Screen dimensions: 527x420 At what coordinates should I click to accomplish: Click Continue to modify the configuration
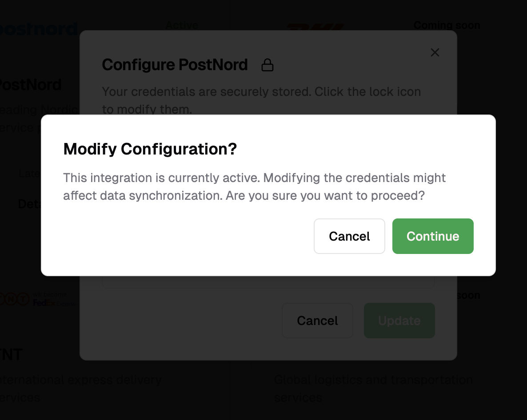click(432, 236)
